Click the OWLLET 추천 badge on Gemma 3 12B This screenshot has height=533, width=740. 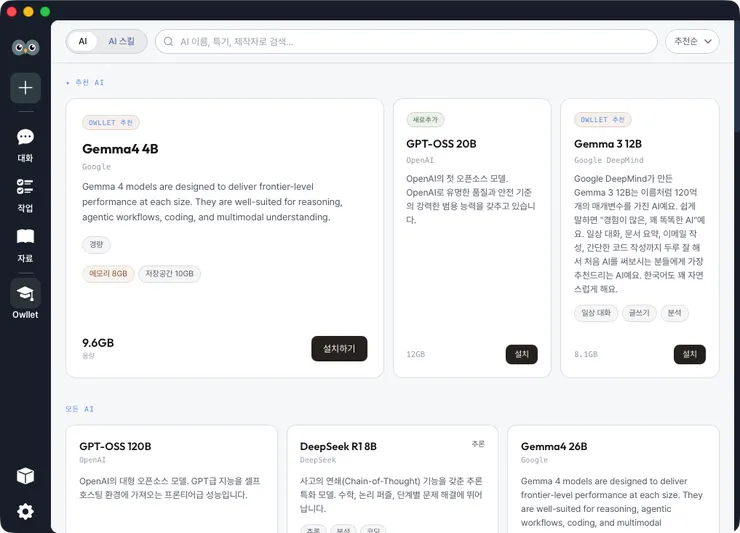click(x=603, y=119)
